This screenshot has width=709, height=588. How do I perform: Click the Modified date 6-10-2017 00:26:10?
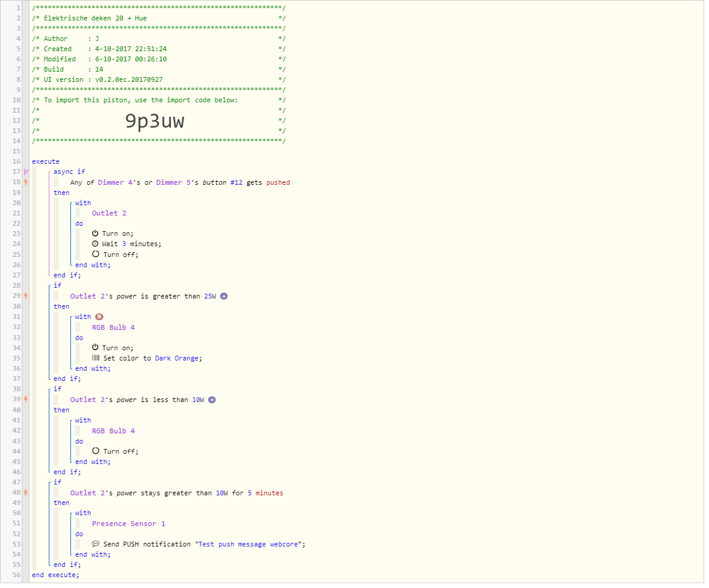(131, 59)
